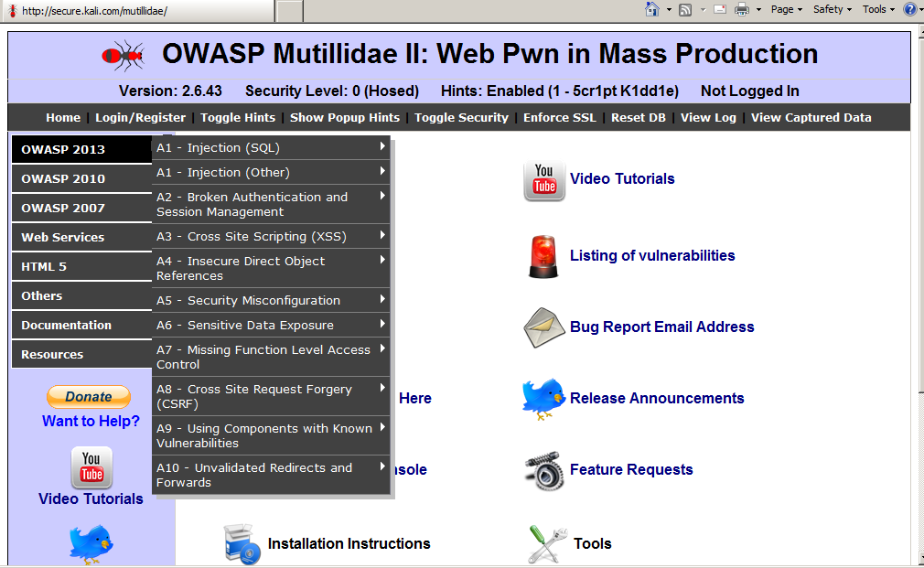924x568 pixels.
Task: Open dropdown arrow next to Print icon
Action: [758, 9]
